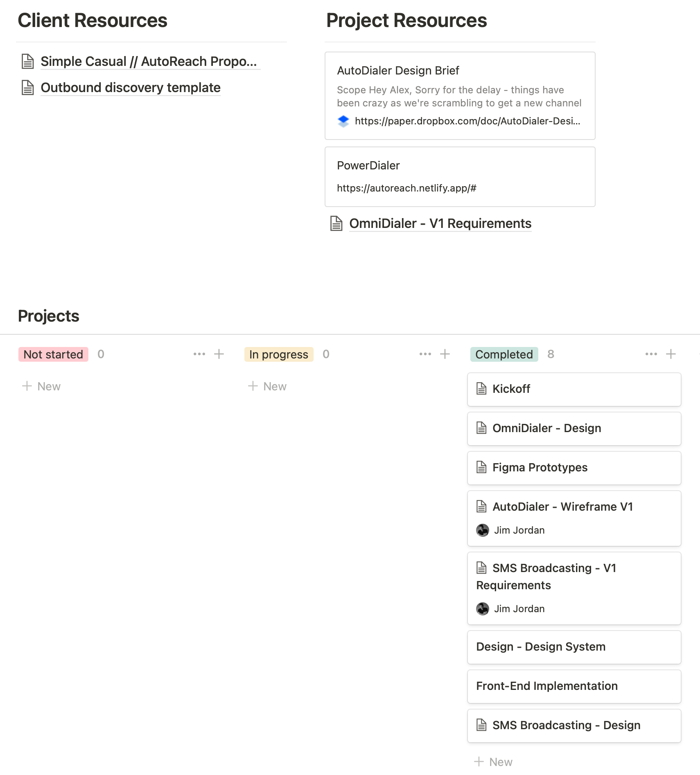Screen dimensions: 700x775
Task: Open the three-dots menu for Completed column
Action: click(x=651, y=354)
